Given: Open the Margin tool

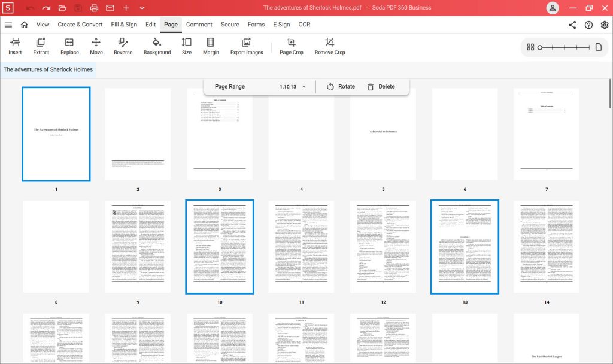Looking at the screenshot, I should [x=211, y=47].
